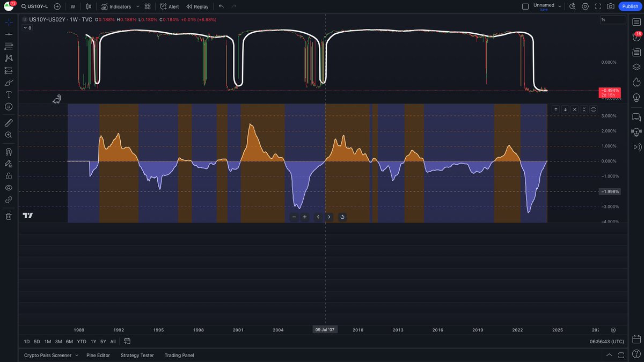
Task: Open the help center question icon
Action: [x=636, y=354]
